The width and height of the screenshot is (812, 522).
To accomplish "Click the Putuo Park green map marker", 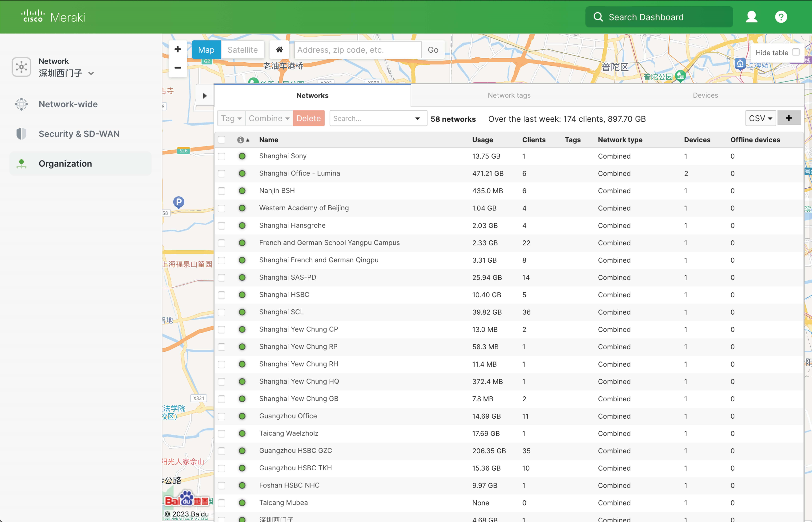I will 681,76.
